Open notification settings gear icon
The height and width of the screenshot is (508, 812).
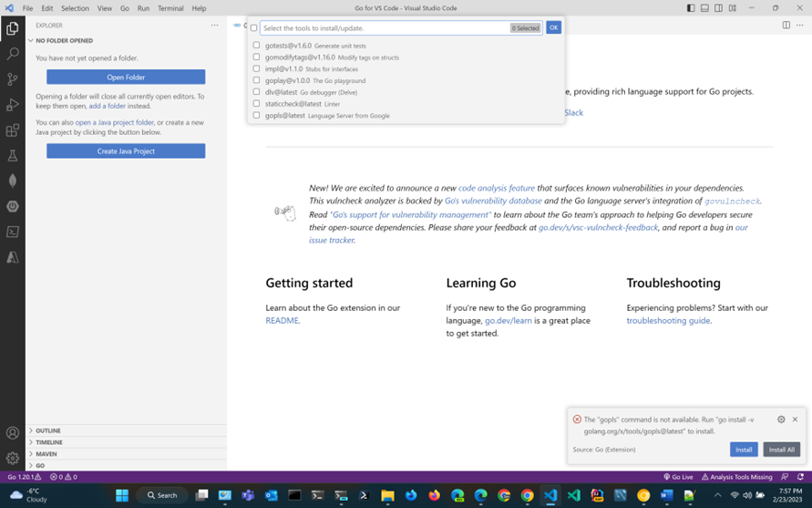[x=781, y=420]
